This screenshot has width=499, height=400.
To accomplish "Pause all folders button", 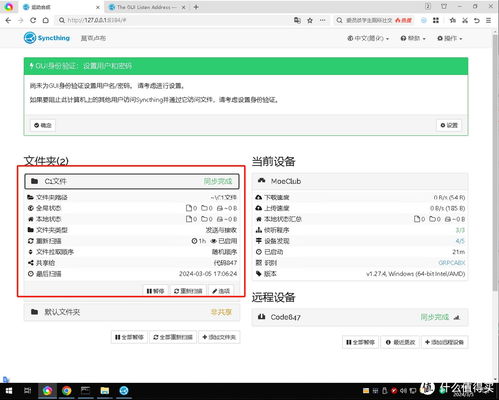I will [x=129, y=337].
